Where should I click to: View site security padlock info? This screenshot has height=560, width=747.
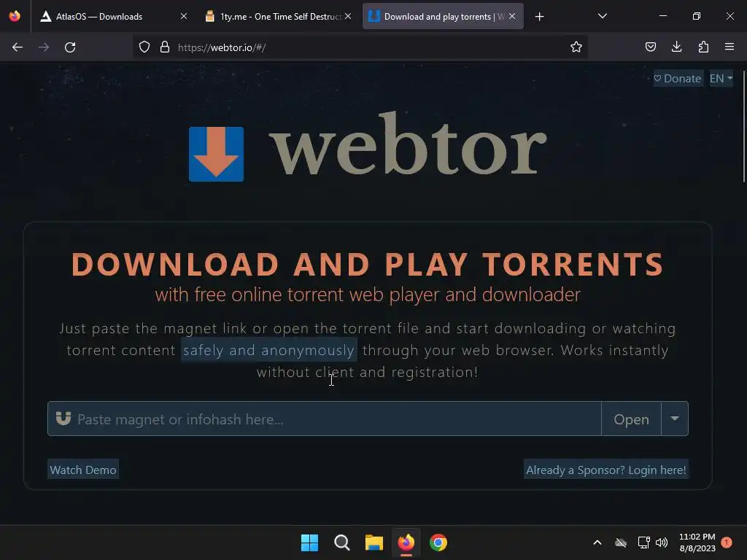coord(165,47)
